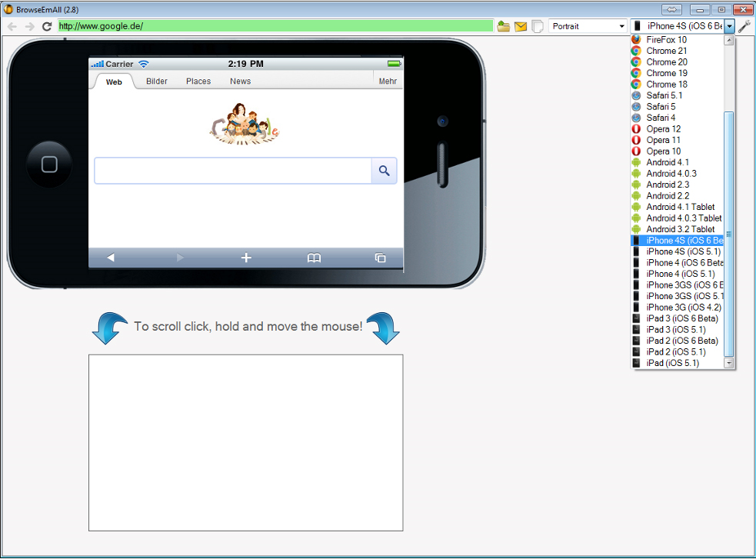Open the Mehr link on Google
Viewport: 756px width, 559px height.
tap(388, 82)
